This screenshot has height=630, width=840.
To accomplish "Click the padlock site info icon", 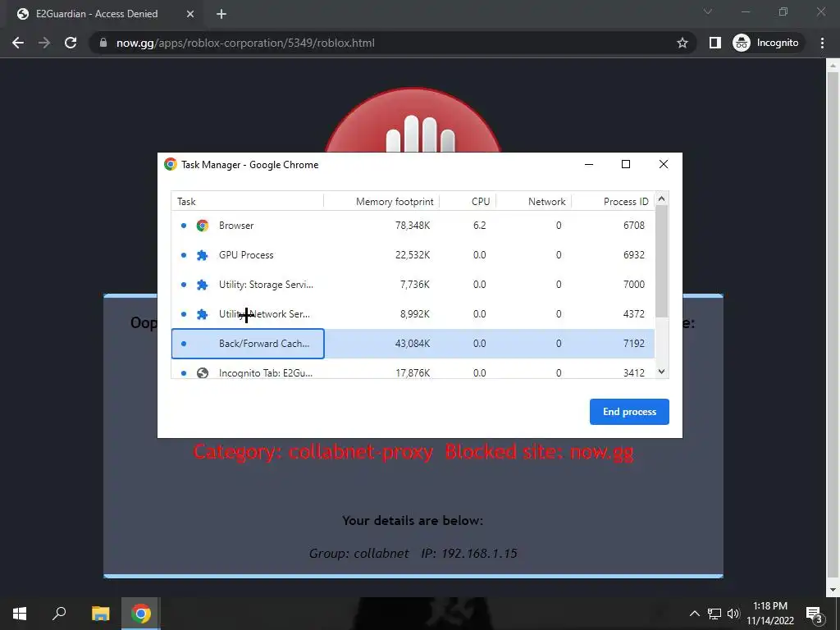I will point(103,43).
